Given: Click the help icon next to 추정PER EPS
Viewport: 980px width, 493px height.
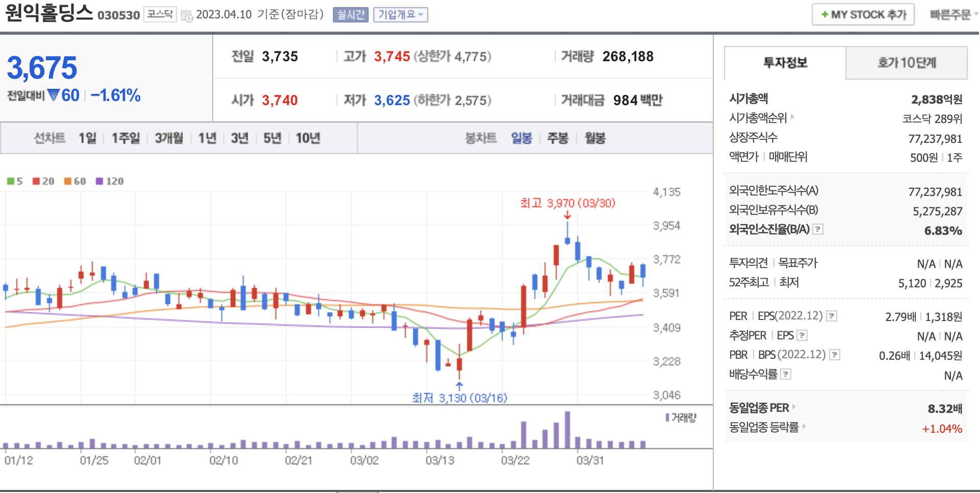Looking at the screenshot, I should 802,335.
